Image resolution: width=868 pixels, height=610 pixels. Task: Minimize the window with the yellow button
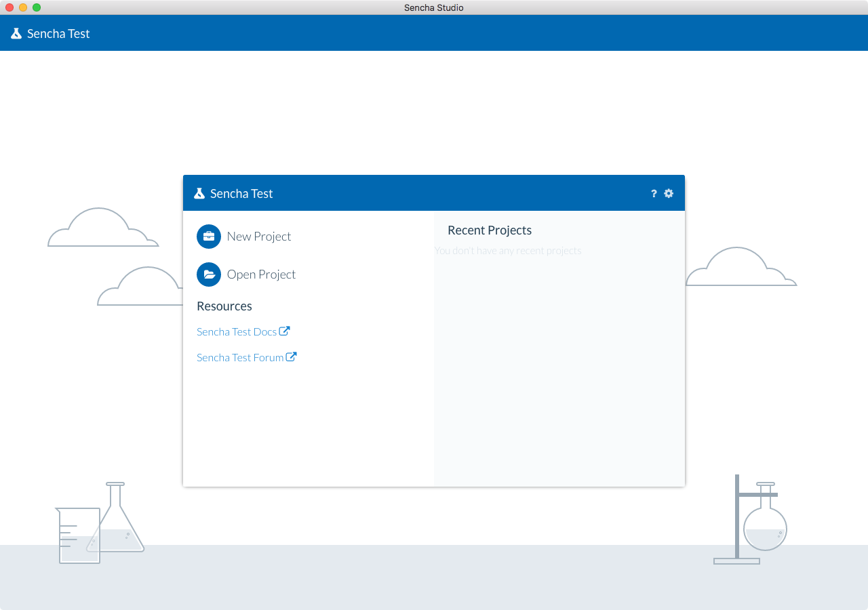coord(23,7)
